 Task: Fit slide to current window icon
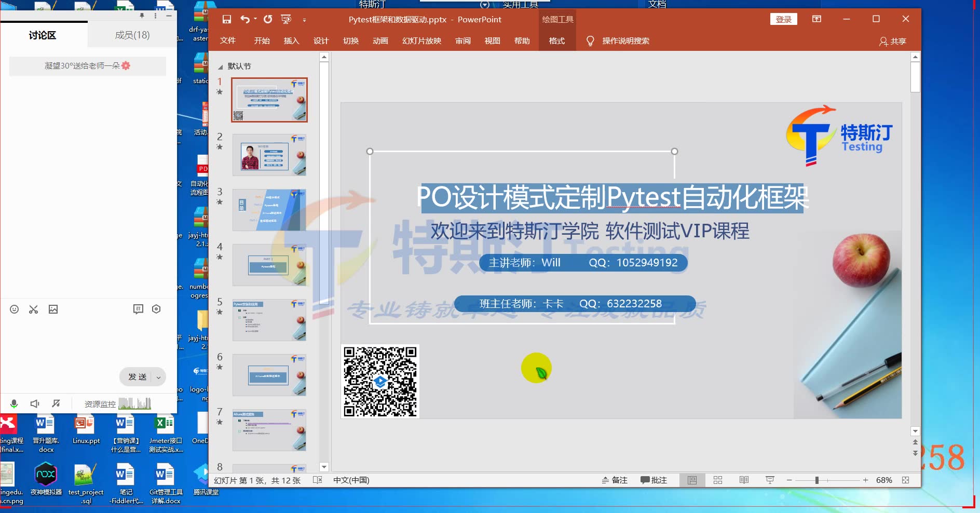pos(906,480)
